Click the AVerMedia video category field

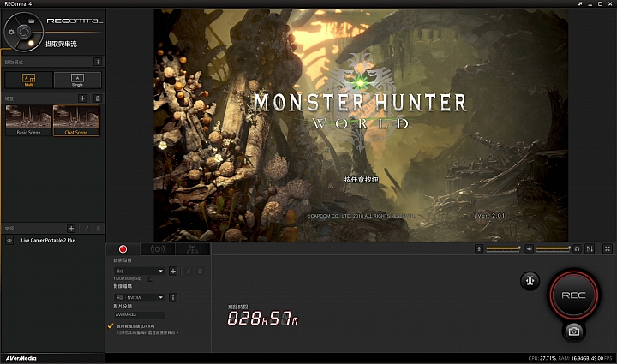click(x=138, y=315)
